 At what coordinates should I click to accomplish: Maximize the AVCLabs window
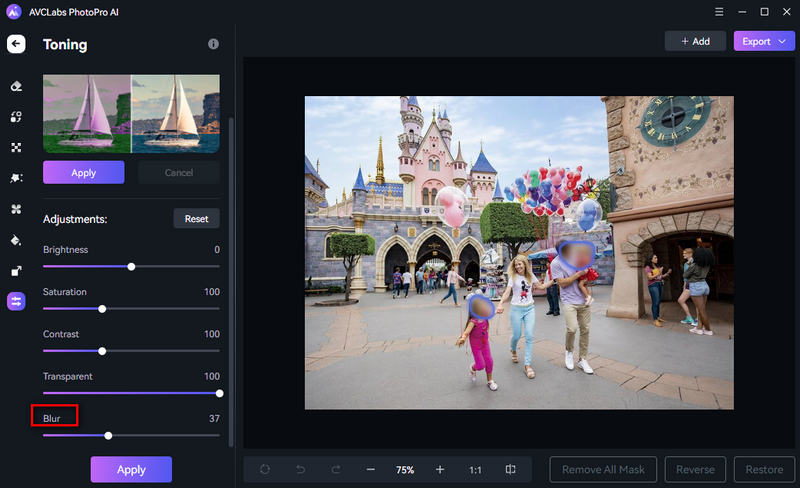764,11
